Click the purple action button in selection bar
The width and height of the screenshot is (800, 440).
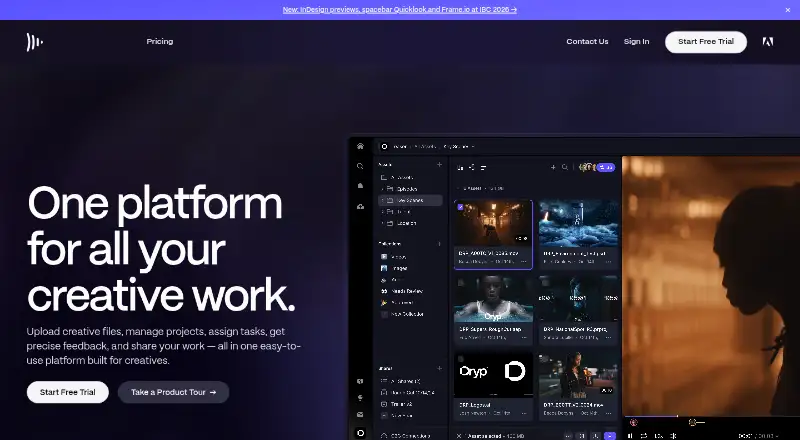(x=610, y=436)
